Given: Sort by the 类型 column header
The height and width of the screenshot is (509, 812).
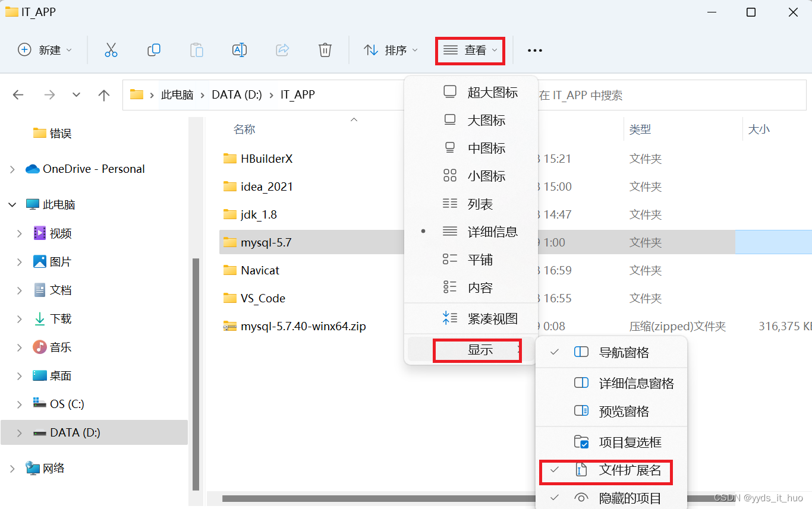Looking at the screenshot, I should [640, 129].
